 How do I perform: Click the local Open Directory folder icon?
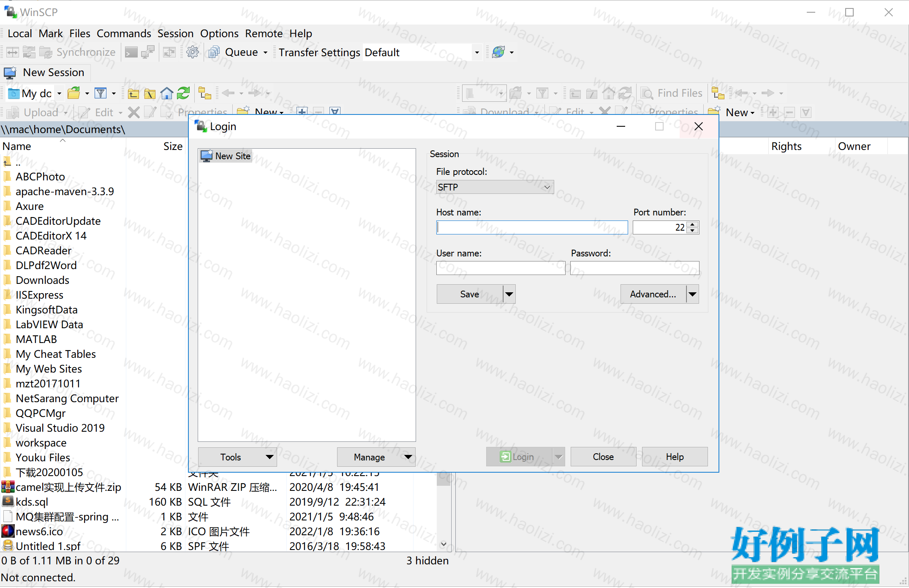(x=74, y=93)
